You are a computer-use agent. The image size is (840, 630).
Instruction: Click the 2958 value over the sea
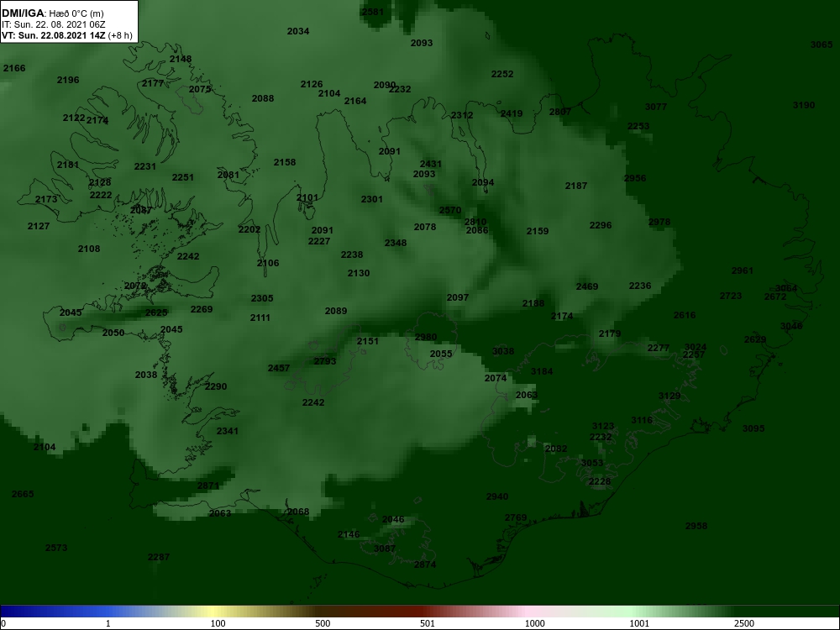pyautogui.click(x=696, y=526)
